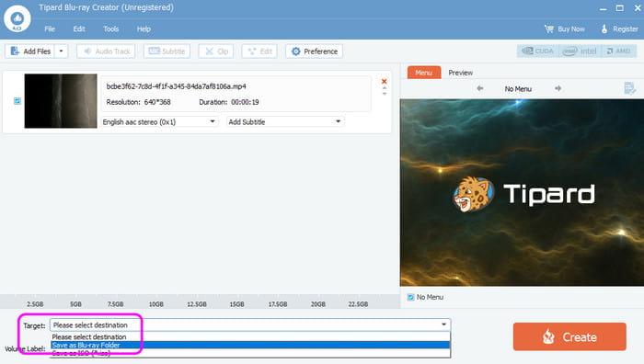The height and width of the screenshot is (364, 644).
Task: Click the file name bcbe3f62 mp4 text
Action: [177, 86]
